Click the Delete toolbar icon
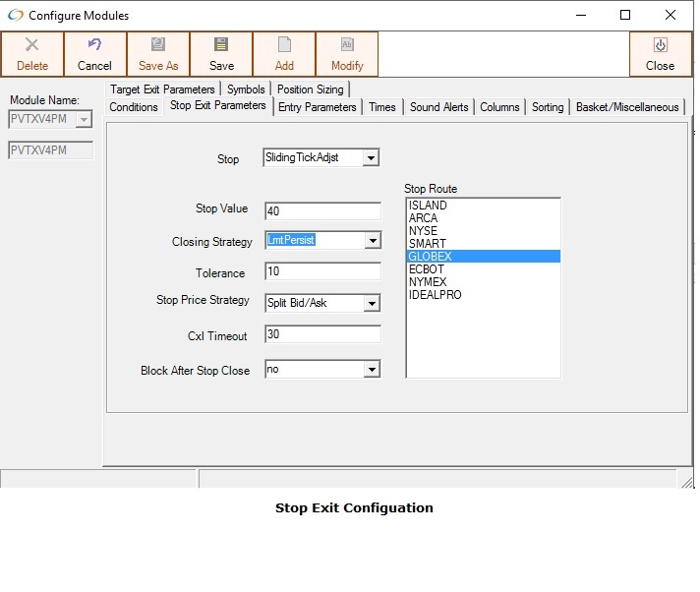The height and width of the screenshot is (592, 700). pyautogui.click(x=32, y=45)
